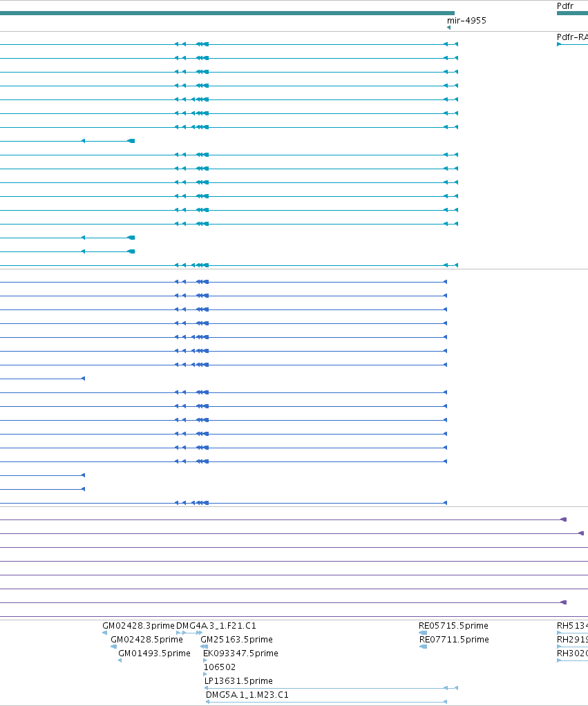588x706 pixels.
Task: Click the GM01493.5prime arrow glyph
Action: click(120, 660)
